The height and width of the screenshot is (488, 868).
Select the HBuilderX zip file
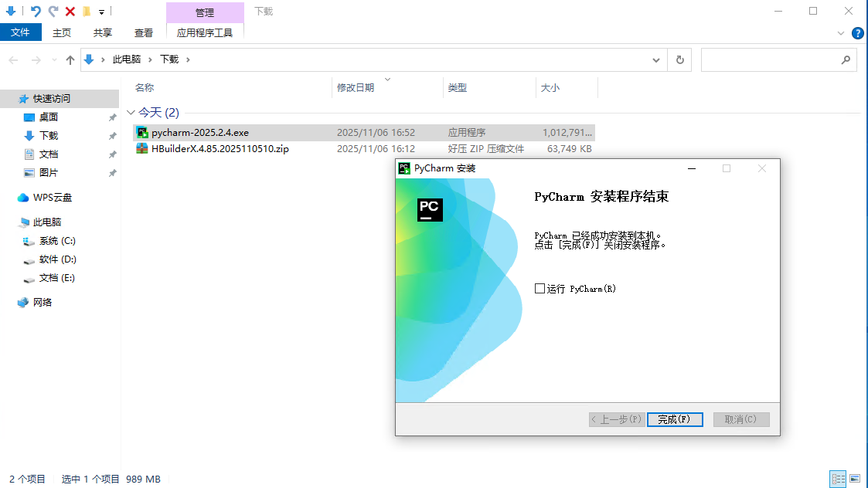(x=220, y=149)
